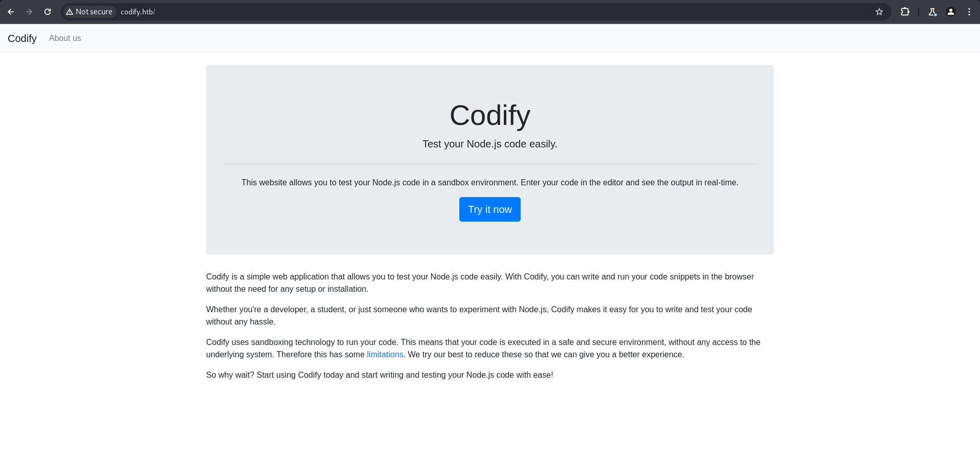This screenshot has height=453, width=980.
Task: Follow the limitations hyperlink
Action: [x=385, y=355]
